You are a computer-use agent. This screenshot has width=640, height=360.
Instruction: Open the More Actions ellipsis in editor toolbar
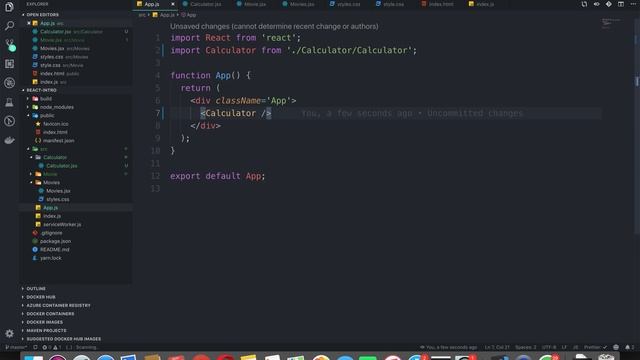click(x=633, y=4)
